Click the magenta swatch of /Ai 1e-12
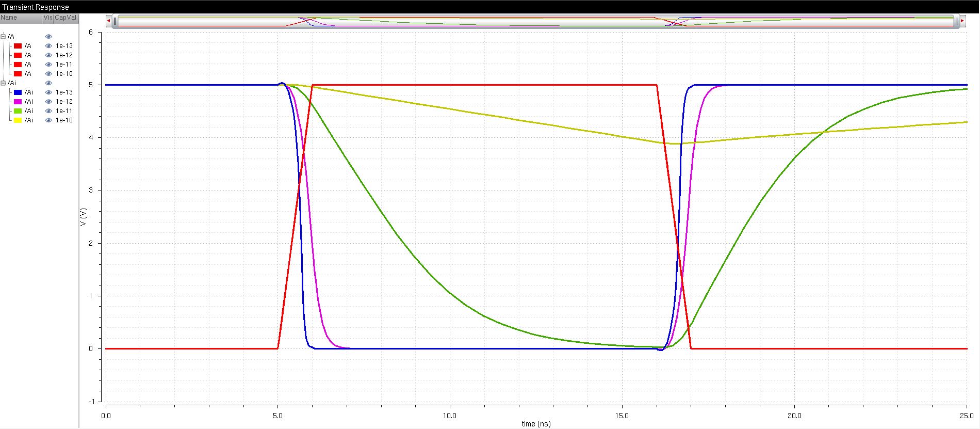This screenshot has width=980, height=429. (x=18, y=102)
